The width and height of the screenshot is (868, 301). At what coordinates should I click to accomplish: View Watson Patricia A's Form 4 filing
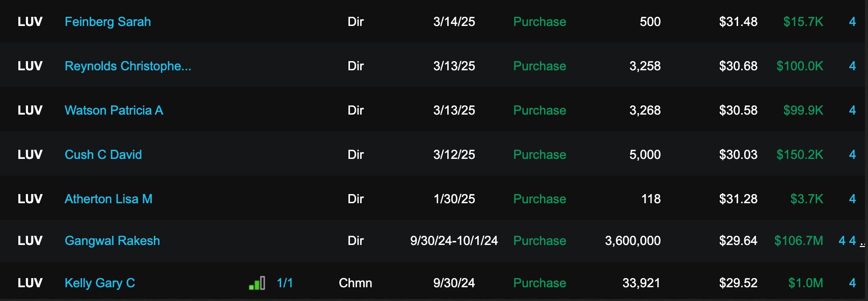852,111
